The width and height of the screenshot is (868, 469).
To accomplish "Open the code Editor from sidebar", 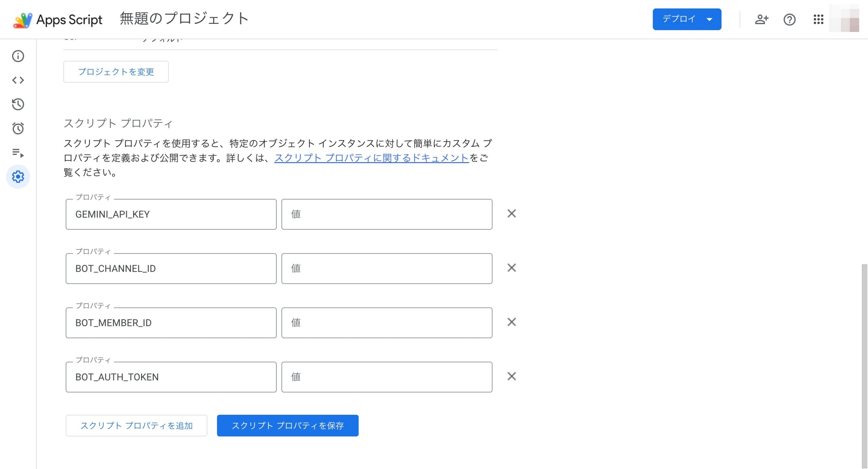I will pos(18,80).
